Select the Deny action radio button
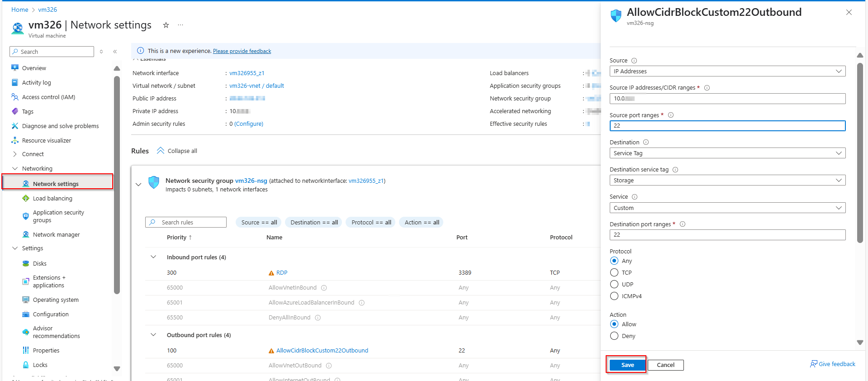868x381 pixels. click(614, 336)
